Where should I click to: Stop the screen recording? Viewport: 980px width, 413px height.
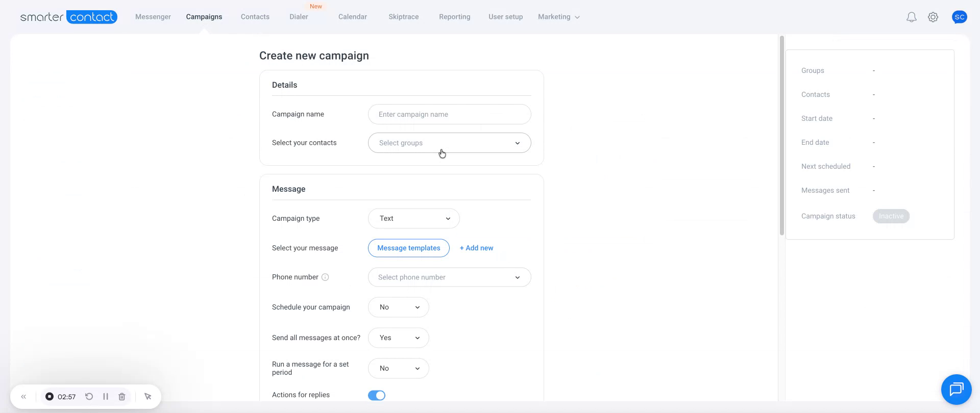click(50, 397)
